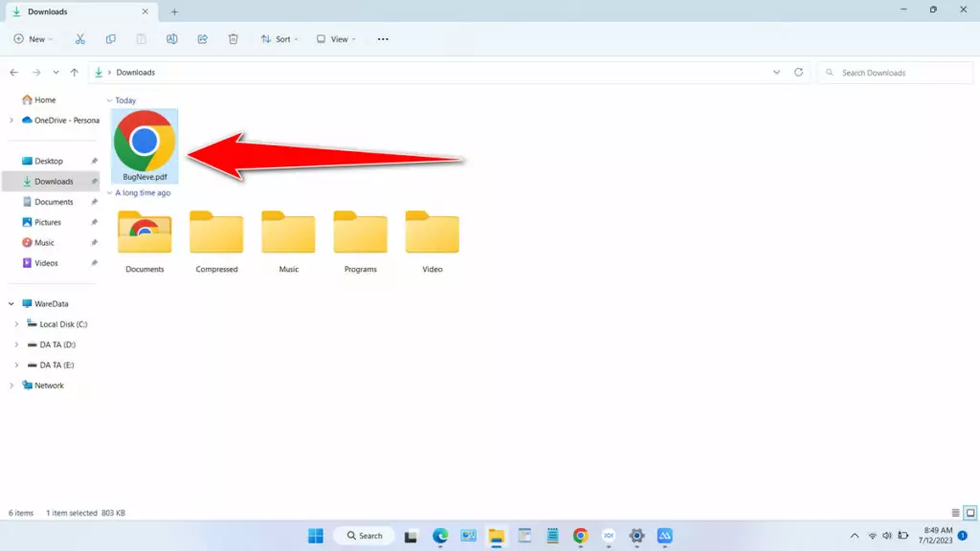Screen dimensions: 980x551
Task: Click the Delete trash icon
Action: pyautogui.click(x=234, y=38)
